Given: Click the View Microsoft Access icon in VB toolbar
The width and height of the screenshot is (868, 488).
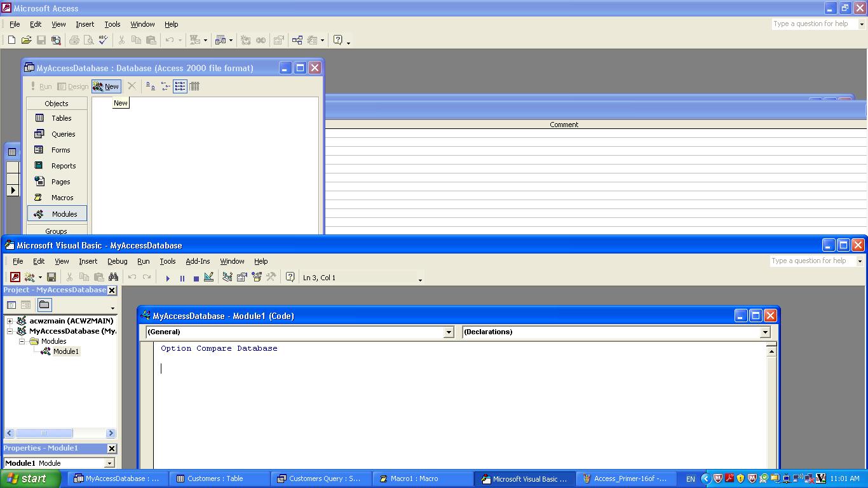Looking at the screenshot, I should pos(15,278).
